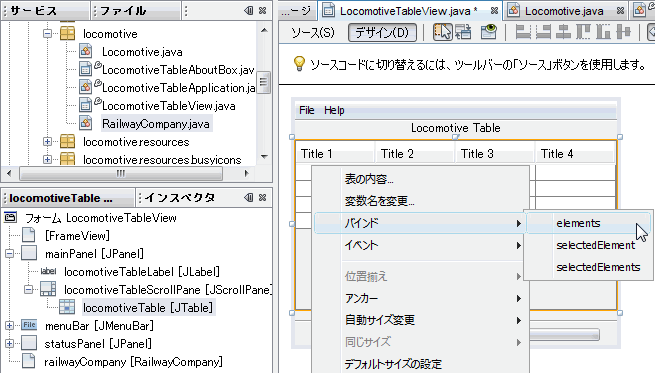Click the locomotive package folder icon
This screenshot has width=655, height=373.
point(68,33)
